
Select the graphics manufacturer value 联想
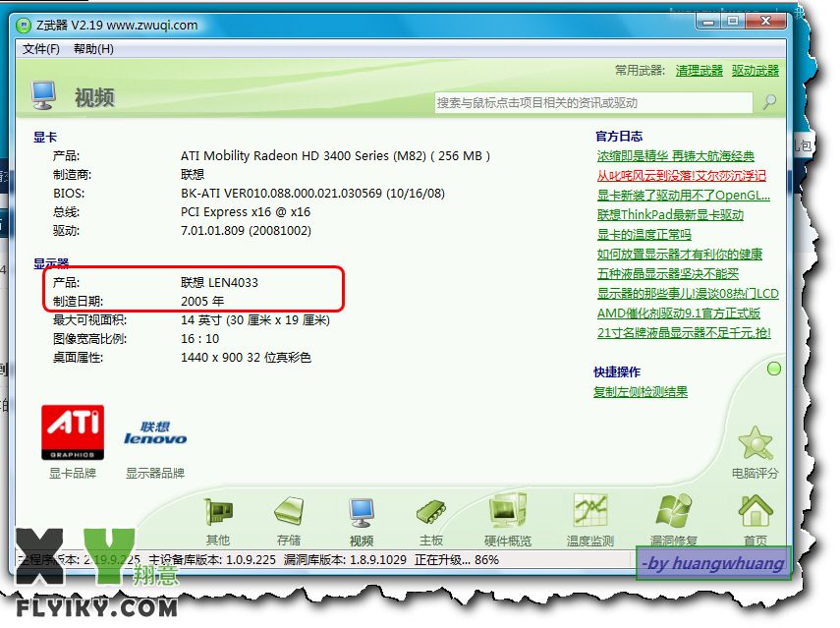[x=193, y=175]
